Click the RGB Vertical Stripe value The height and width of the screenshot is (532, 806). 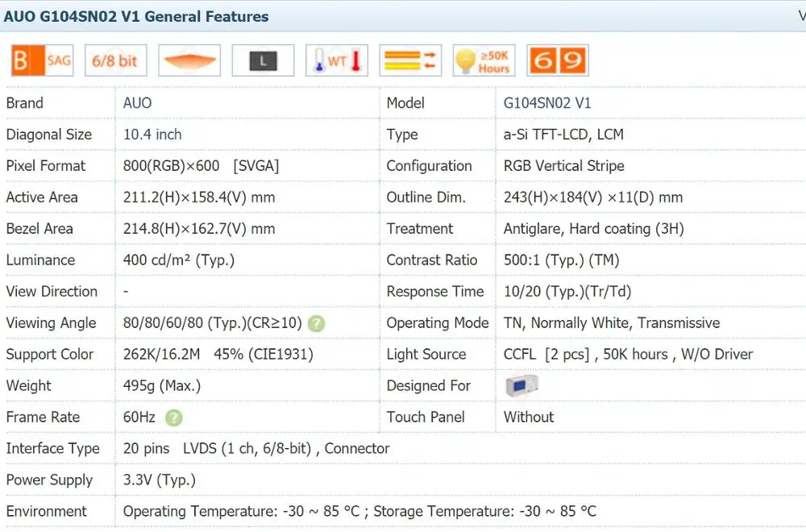point(564,166)
